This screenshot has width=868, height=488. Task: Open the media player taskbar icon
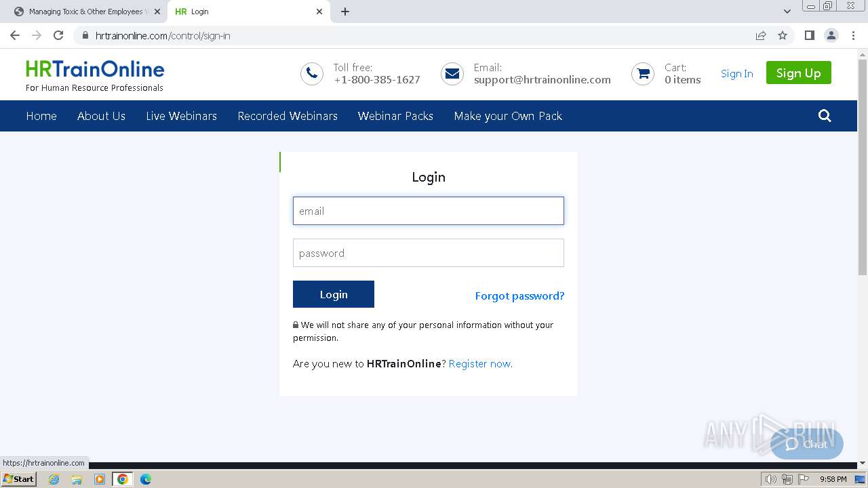(x=100, y=479)
